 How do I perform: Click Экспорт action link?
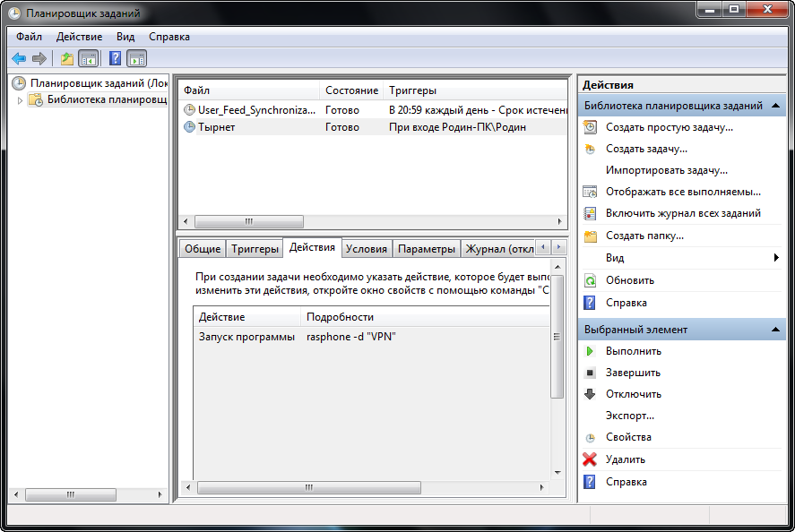coord(629,416)
